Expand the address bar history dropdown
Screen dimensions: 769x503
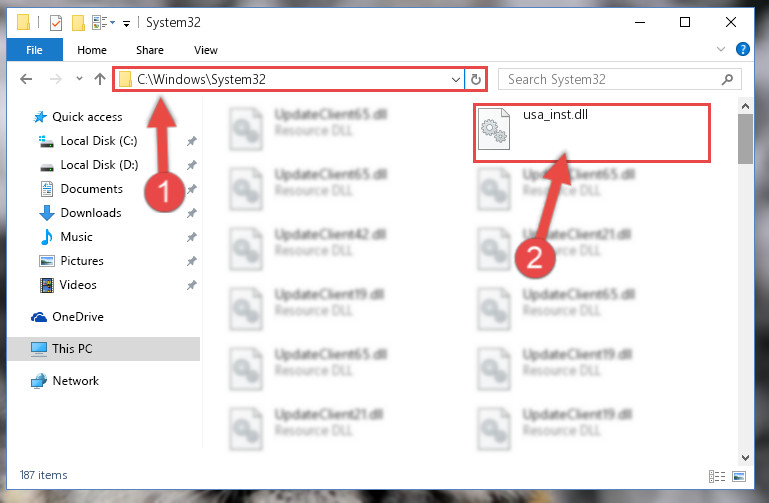click(456, 79)
